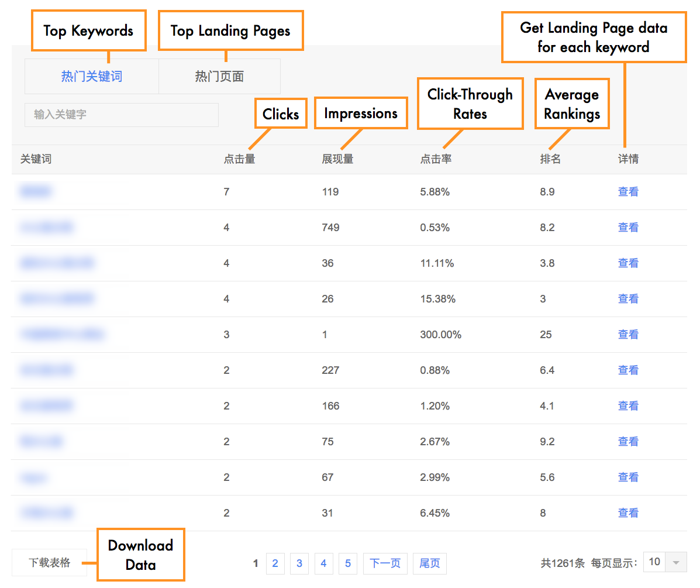Click 下载表格 to download the data
The image size is (700, 588).
49,562
